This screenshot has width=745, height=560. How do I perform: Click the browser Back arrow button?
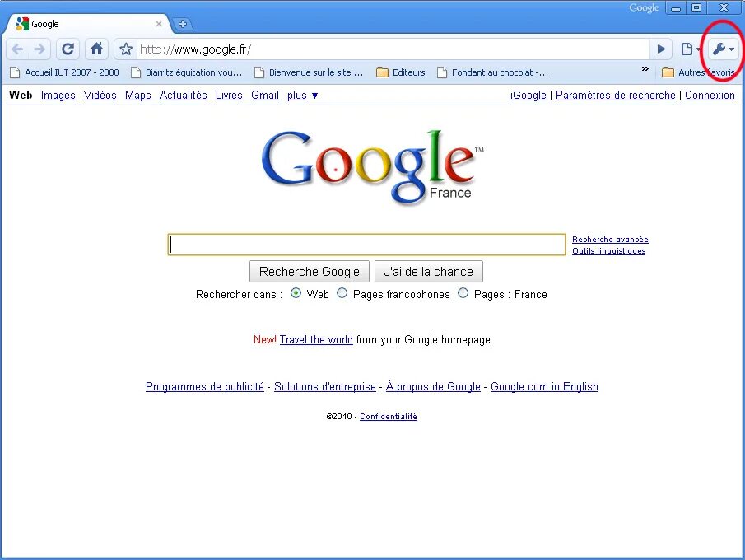[17, 49]
